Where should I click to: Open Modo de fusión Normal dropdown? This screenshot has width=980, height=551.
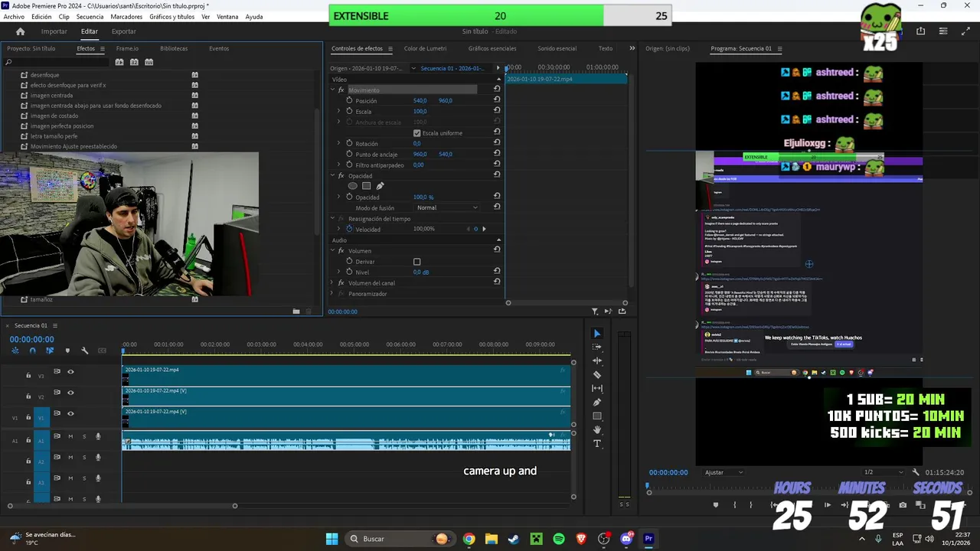coord(448,207)
